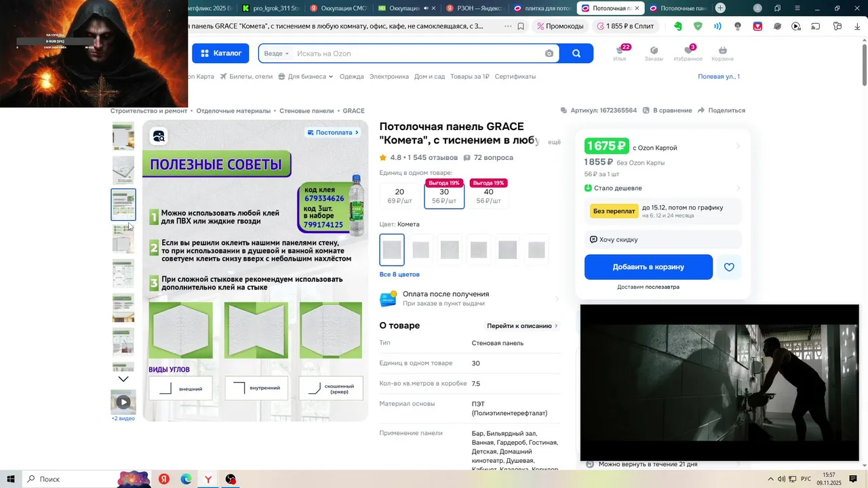Open Товары за 1₽ section
The image size is (868, 488).
470,77
